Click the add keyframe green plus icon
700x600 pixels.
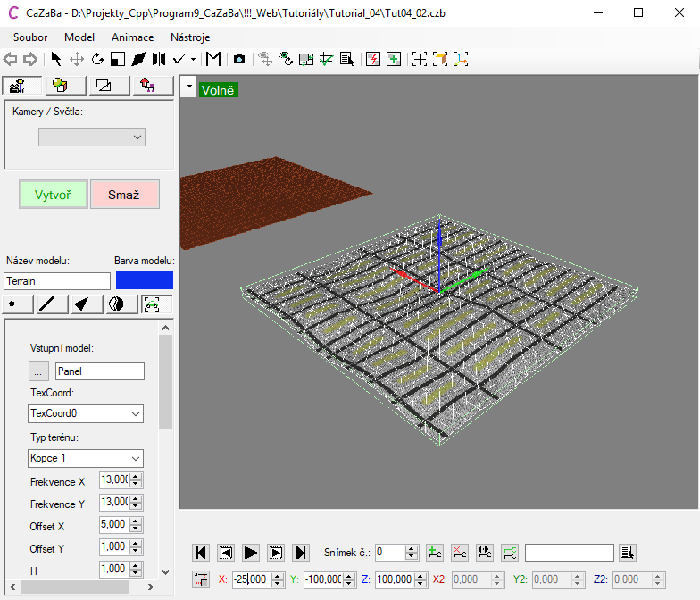point(435,553)
